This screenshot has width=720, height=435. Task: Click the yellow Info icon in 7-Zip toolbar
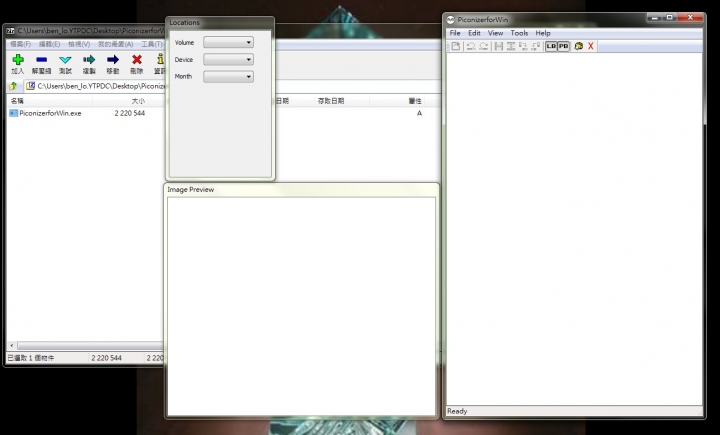[160, 59]
